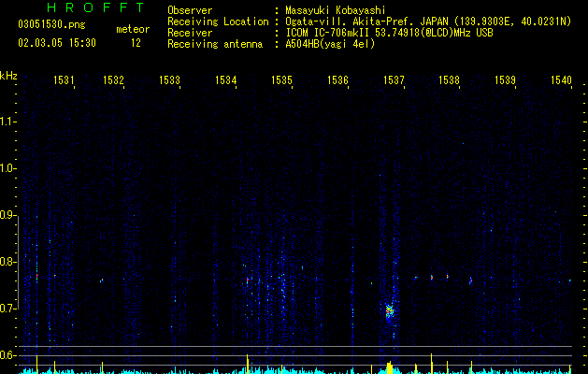
Task: Click the date stamp 02.03.05 15:30
Action: pyautogui.click(x=57, y=43)
